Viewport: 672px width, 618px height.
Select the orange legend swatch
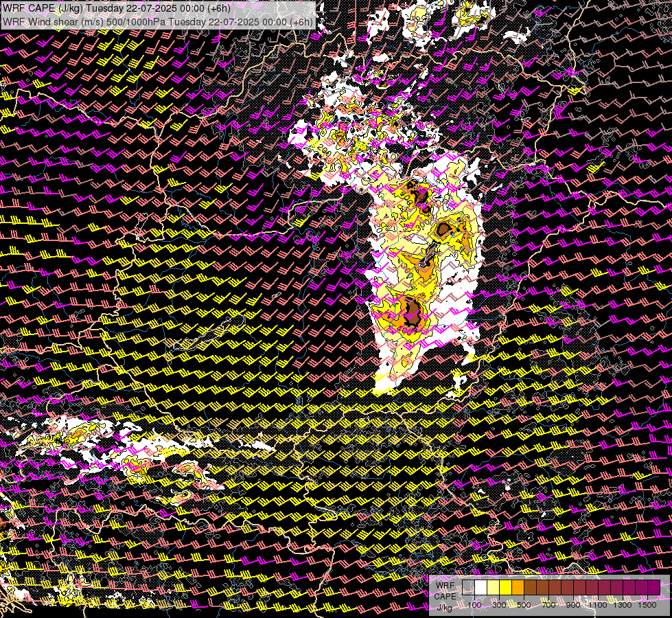click(x=518, y=587)
